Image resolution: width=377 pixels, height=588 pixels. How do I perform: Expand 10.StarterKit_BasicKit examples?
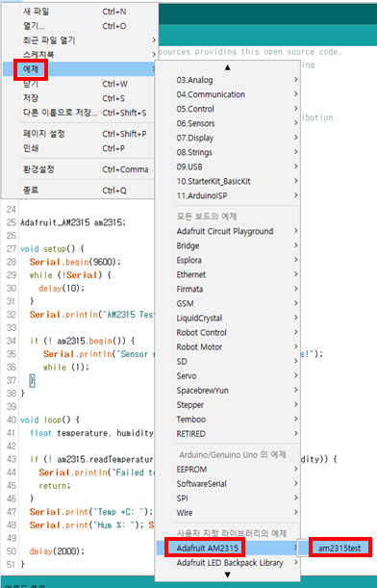point(228,181)
